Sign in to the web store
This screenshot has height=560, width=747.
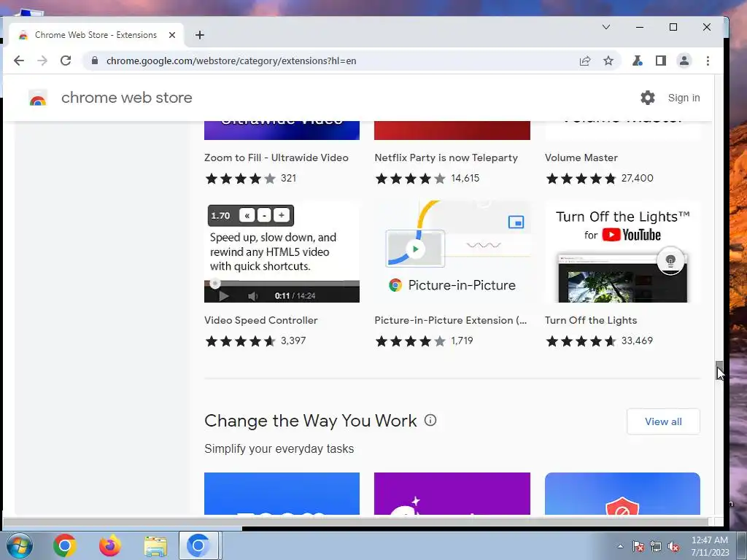(684, 98)
